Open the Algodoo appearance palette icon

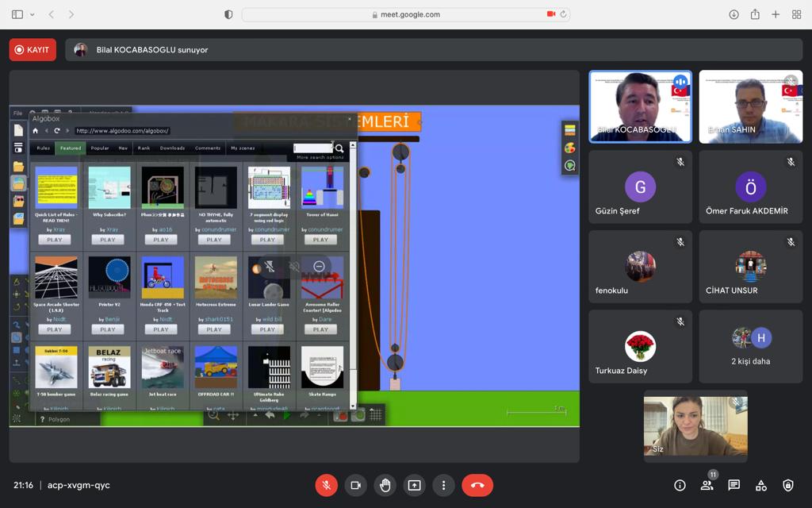tap(569, 148)
